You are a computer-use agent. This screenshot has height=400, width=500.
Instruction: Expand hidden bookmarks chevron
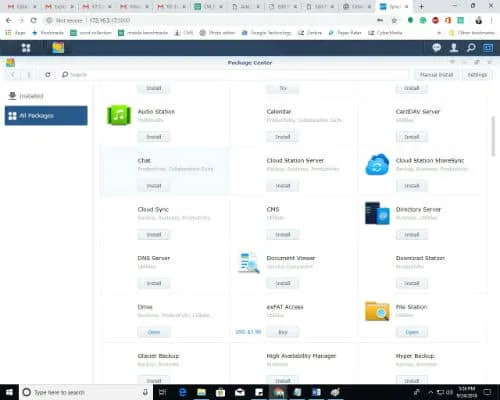(x=439, y=33)
